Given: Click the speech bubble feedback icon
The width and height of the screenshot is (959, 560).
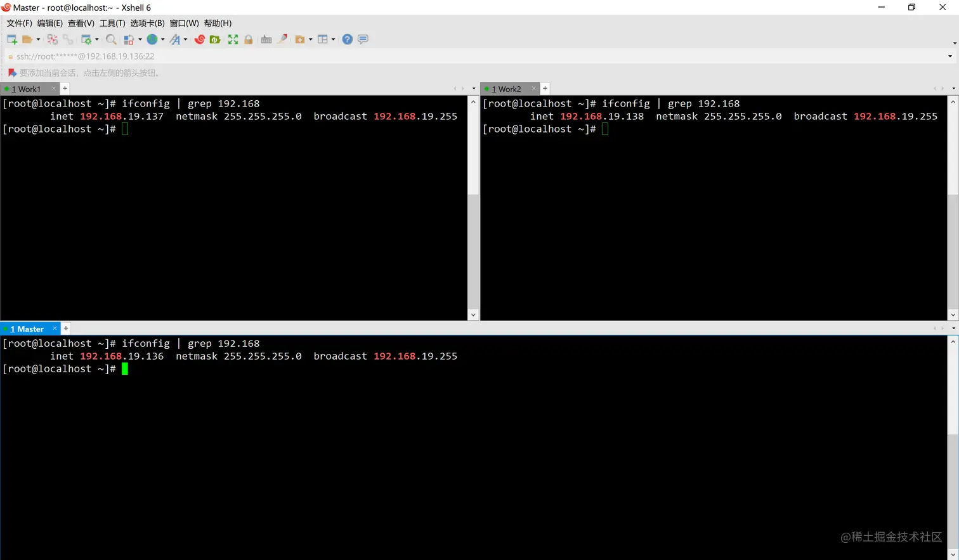Looking at the screenshot, I should click(363, 39).
